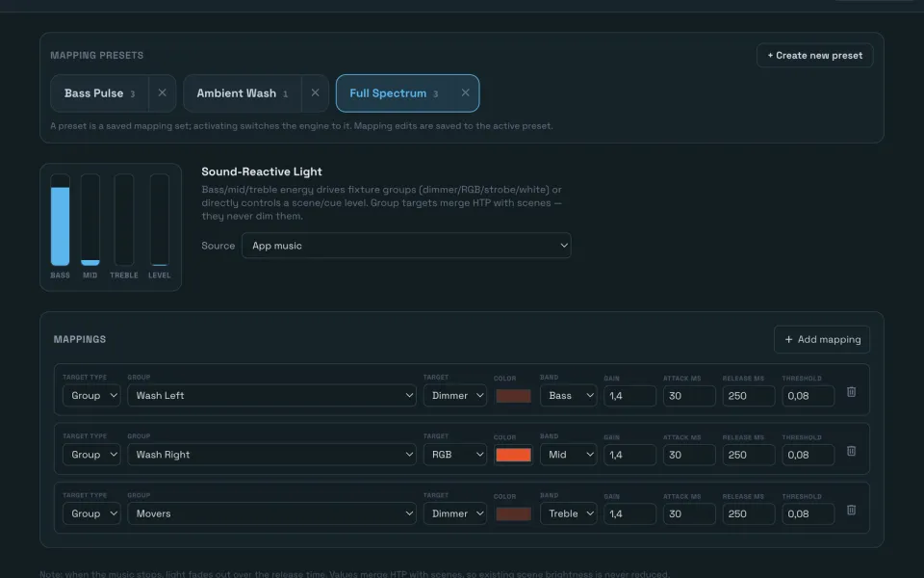The width and height of the screenshot is (924, 578).
Task: Edit Attack ms field in Movers row
Action: tap(689, 513)
